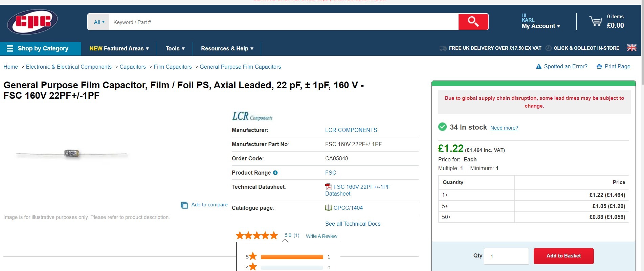
Task: Click order code CA05848 text
Action: tap(336, 158)
